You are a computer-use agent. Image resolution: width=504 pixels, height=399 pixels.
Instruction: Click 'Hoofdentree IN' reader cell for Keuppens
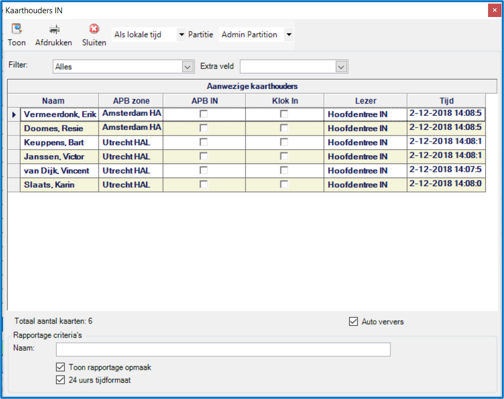[x=365, y=142]
